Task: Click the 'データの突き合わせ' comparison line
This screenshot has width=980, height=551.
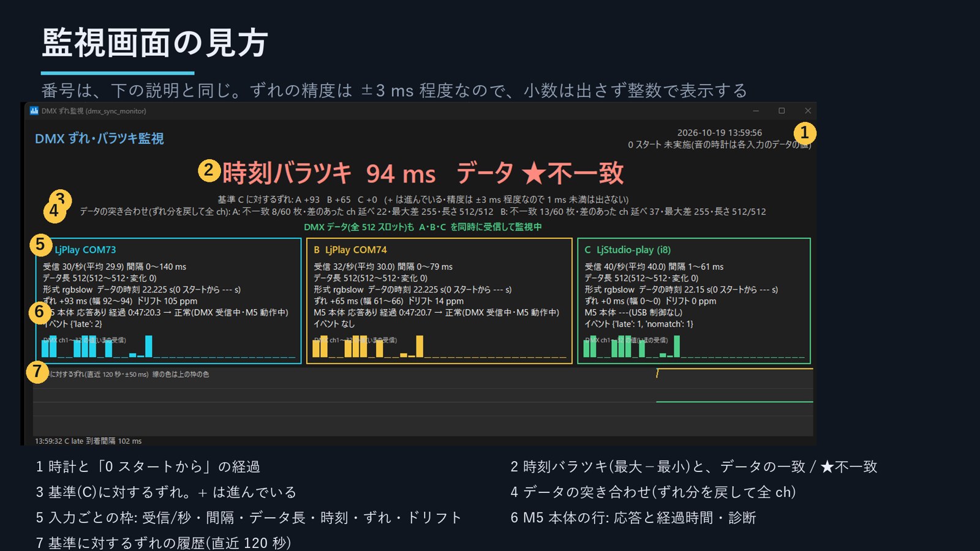Action: [423, 212]
